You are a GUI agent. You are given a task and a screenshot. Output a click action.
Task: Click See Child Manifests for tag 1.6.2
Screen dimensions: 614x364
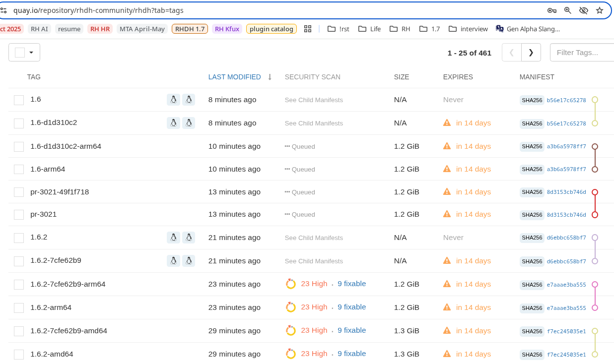pyautogui.click(x=314, y=238)
